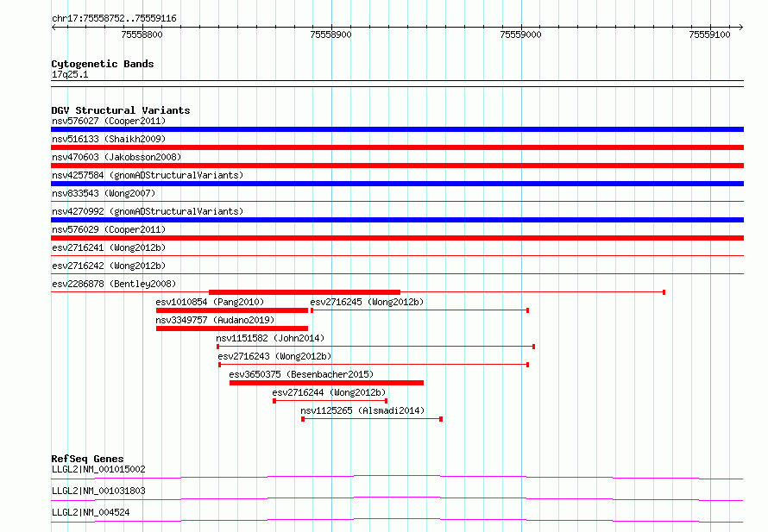Click the chr17:75558752..75559116 region label
The height and width of the screenshot is (532, 768).
click(x=114, y=19)
